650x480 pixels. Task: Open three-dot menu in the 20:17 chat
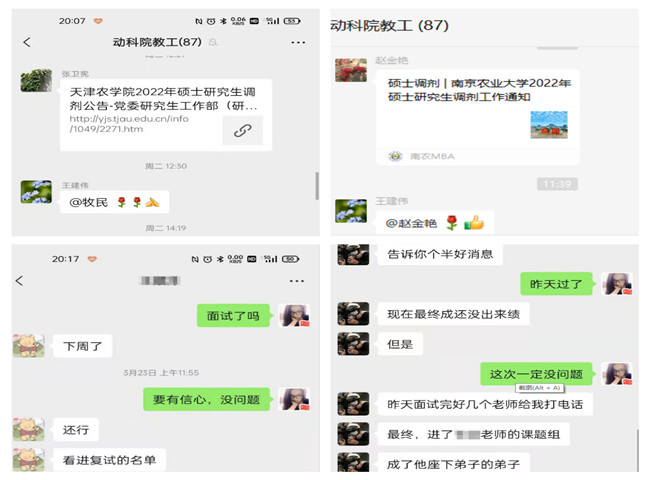(297, 281)
